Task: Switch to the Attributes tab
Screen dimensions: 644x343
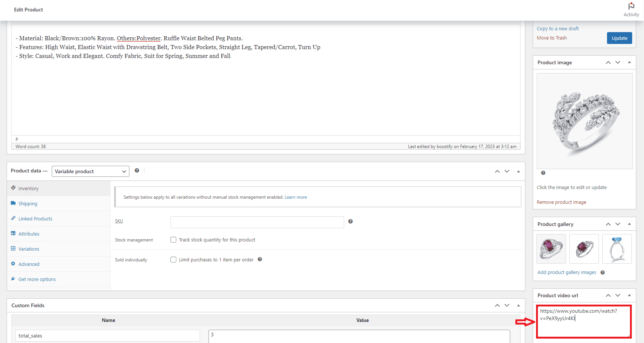Action: click(59, 234)
